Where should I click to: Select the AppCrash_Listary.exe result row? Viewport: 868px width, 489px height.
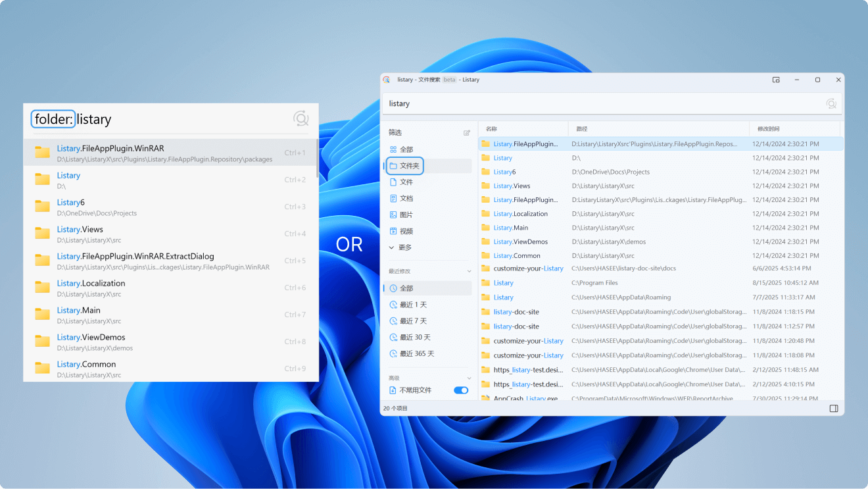tap(661, 398)
